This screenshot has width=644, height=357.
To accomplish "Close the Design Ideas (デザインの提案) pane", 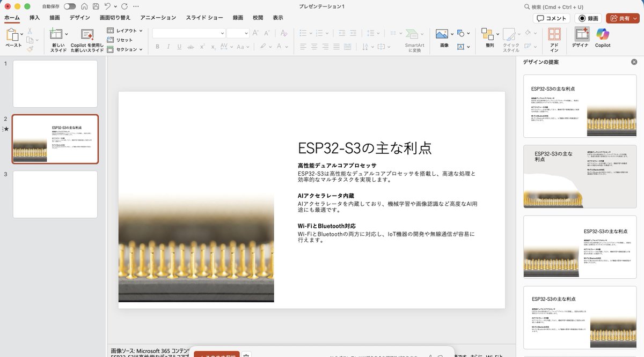I will pos(634,62).
